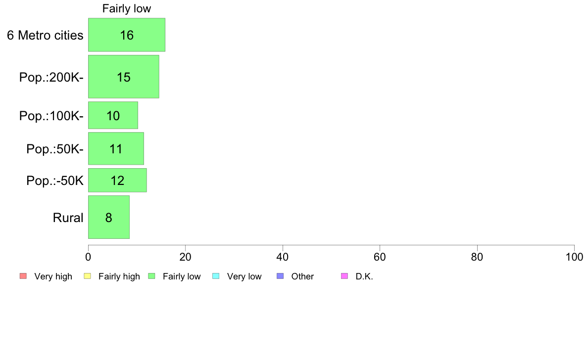This screenshot has width=588, height=364.
Task: Select the Pop.:50K- bar showing 11
Action: (116, 149)
